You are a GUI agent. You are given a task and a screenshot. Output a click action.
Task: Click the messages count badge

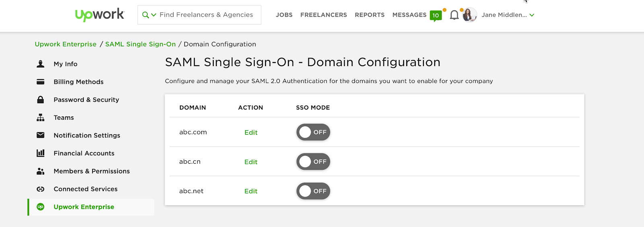[x=436, y=15]
